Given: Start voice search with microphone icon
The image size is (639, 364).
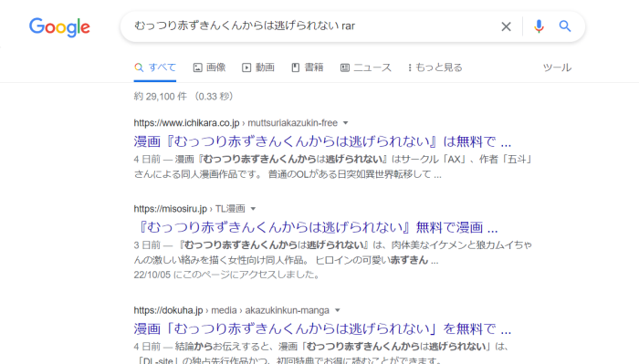Looking at the screenshot, I should tap(539, 26).
